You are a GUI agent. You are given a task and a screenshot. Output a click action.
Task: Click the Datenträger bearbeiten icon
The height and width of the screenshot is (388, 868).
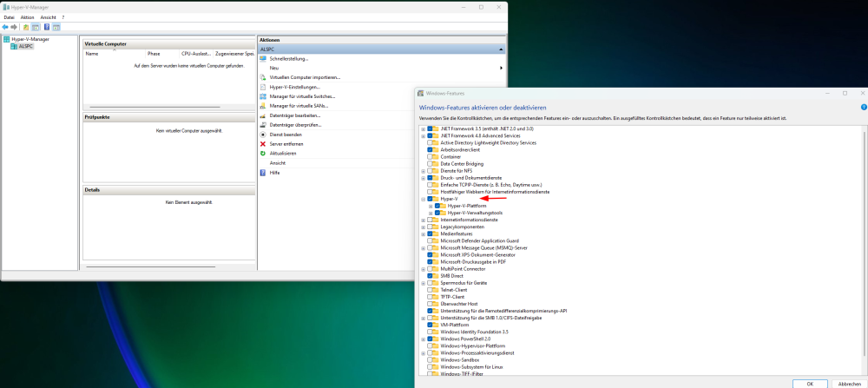coord(264,115)
